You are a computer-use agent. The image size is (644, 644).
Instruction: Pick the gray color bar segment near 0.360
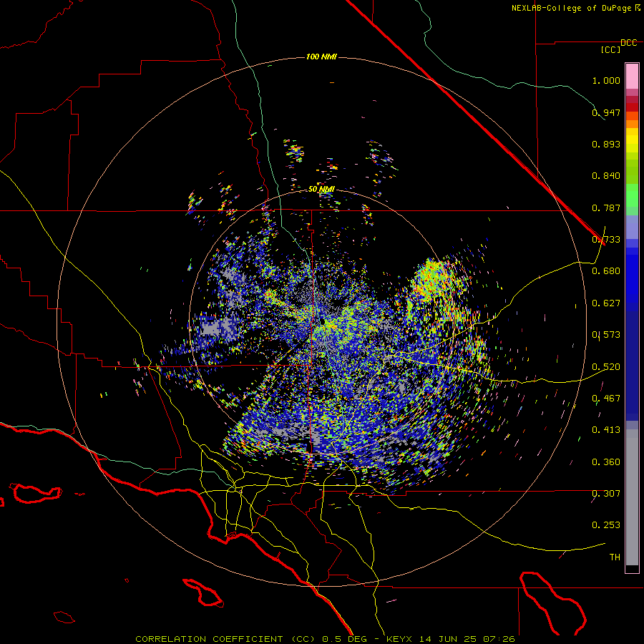tap(632, 497)
